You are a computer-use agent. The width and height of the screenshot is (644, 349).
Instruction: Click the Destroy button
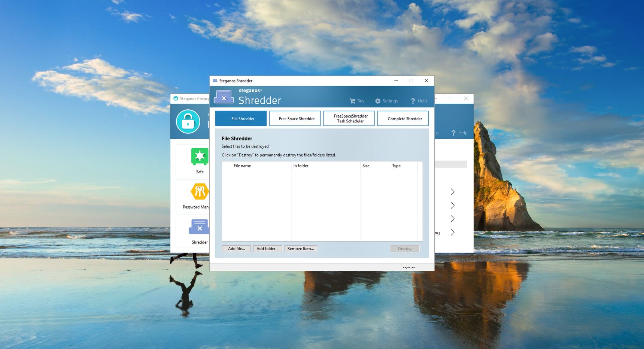tap(405, 249)
